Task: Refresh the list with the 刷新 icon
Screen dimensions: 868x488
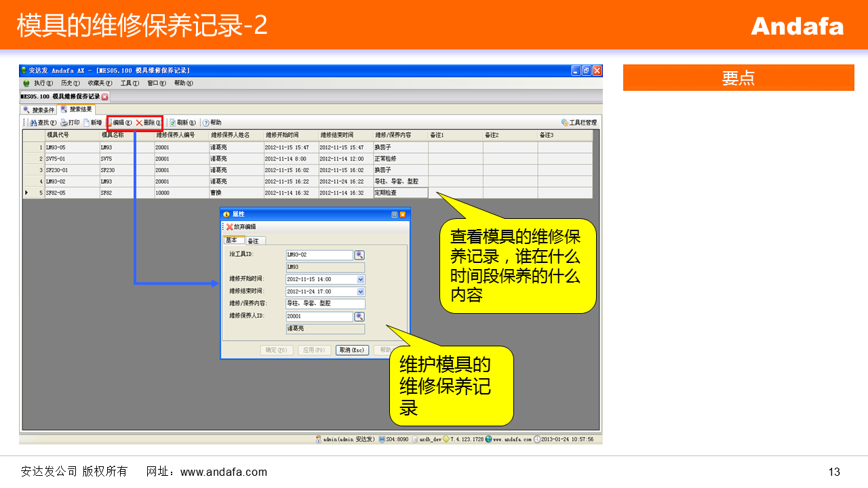Action: point(173,123)
